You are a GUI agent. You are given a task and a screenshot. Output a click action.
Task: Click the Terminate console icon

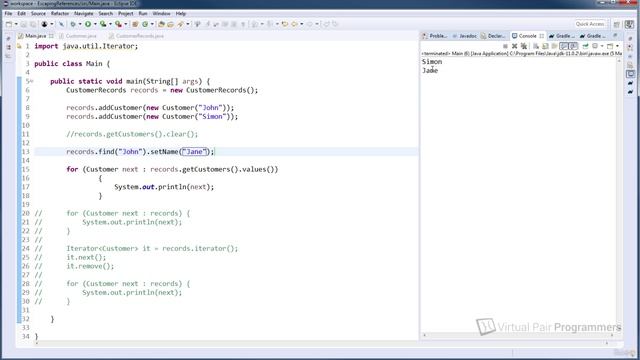tap(505, 46)
